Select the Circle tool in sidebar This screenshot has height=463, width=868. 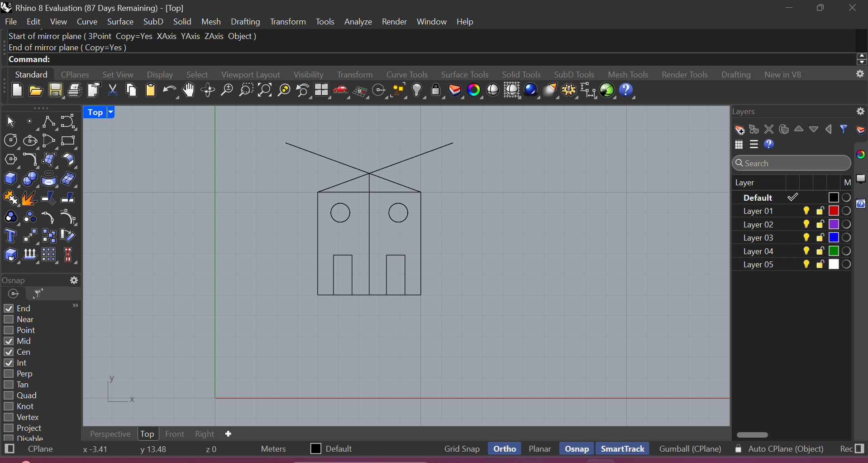coord(10,141)
